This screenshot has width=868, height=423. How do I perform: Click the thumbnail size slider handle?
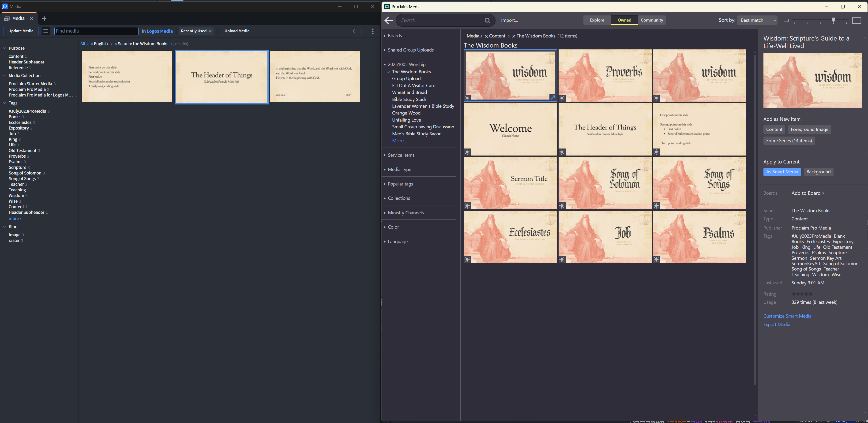[x=833, y=20]
